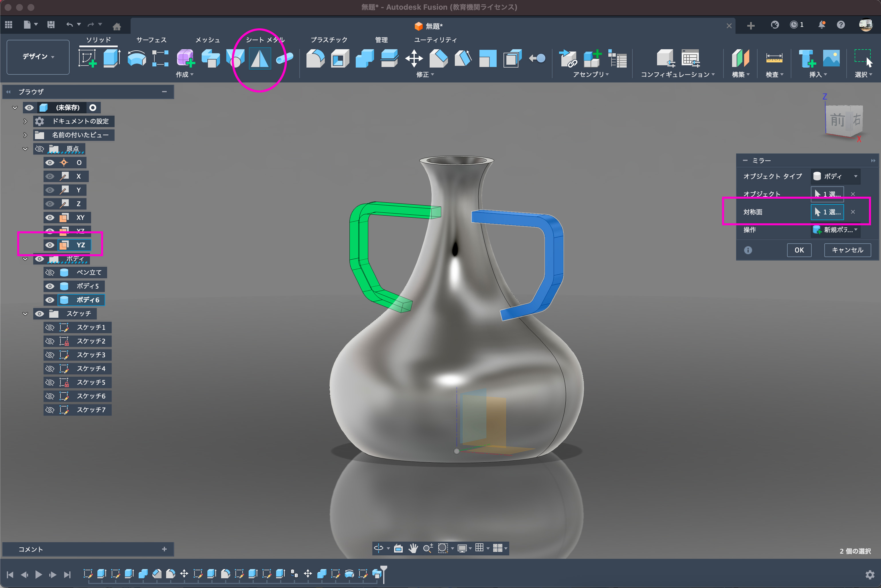Viewport: 881px width, 588px height.
Task: Open the 操作 dropdown in Mirror dialog
Action: [x=835, y=230]
